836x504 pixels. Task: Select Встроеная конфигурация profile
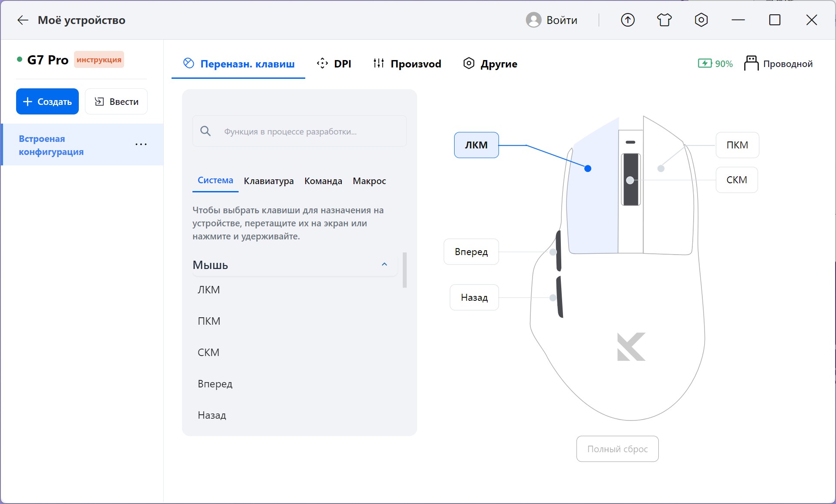[83, 144]
